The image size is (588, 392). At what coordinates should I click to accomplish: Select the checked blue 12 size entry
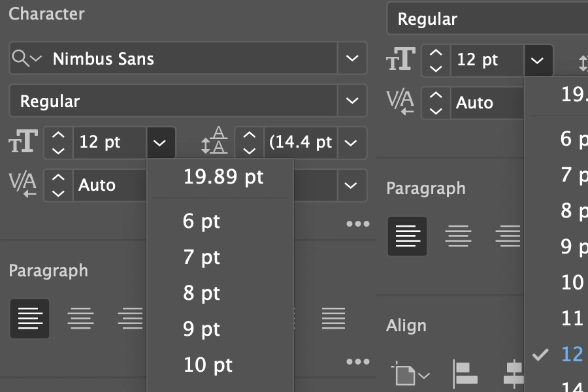click(572, 355)
